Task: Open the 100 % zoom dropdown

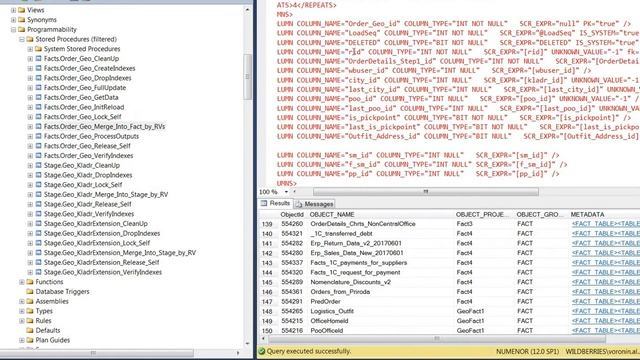Action: [286, 192]
